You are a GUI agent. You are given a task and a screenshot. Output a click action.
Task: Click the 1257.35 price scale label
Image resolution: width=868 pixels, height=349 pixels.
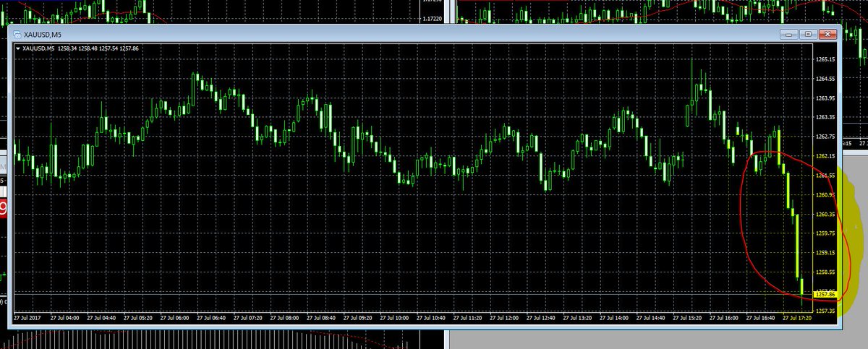[x=825, y=311]
